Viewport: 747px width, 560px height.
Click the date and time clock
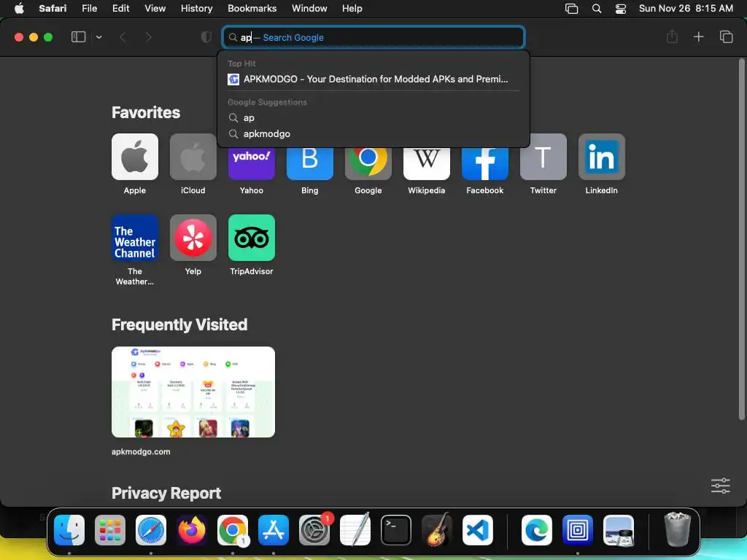click(x=686, y=9)
